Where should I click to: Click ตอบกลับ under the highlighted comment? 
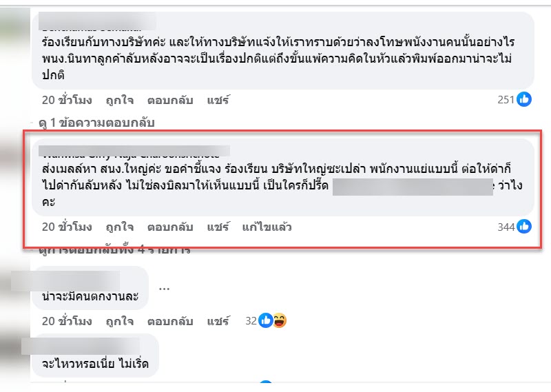coord(170,227)
